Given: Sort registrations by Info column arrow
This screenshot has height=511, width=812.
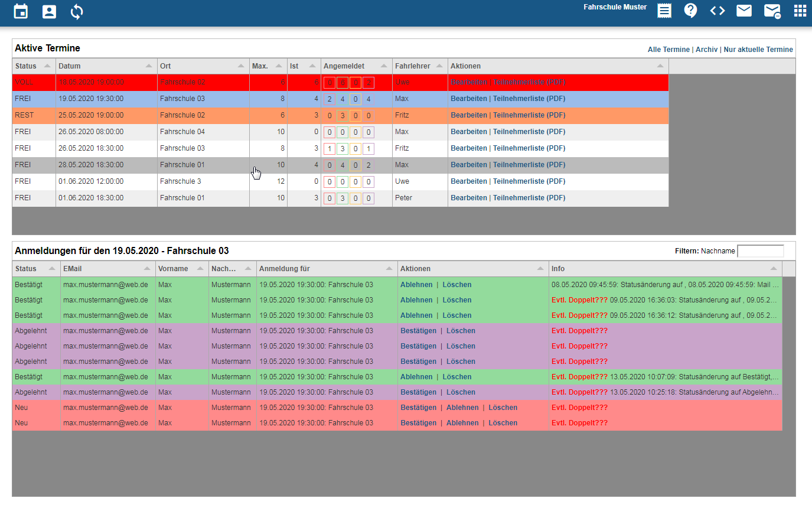Looking at the screenshot, I should [x=774, y=269].
